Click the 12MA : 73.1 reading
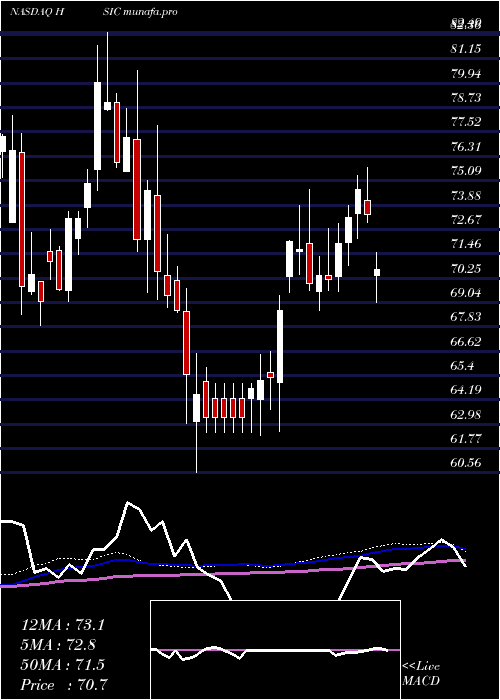 [62, 625]
